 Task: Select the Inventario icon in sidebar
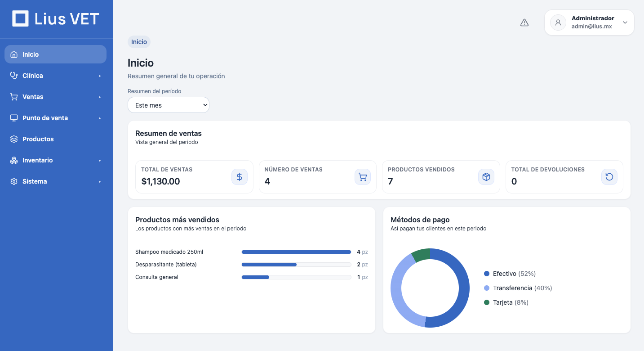point(14,160)
